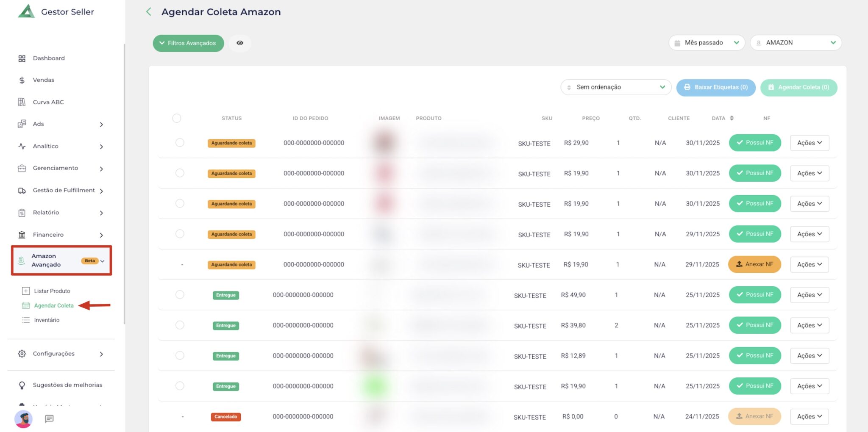
Task: Click the Curva ABC icon
Action: point(22,102)
